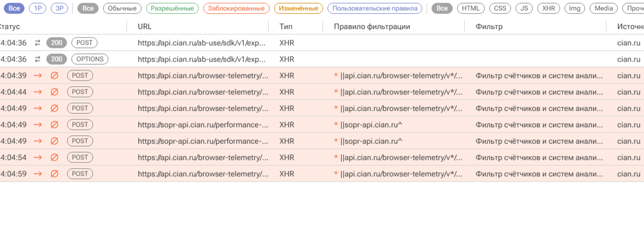Show only Разрешённые requests
The width and height of the screenshot is (644, 226).
(x=172, y=8)
